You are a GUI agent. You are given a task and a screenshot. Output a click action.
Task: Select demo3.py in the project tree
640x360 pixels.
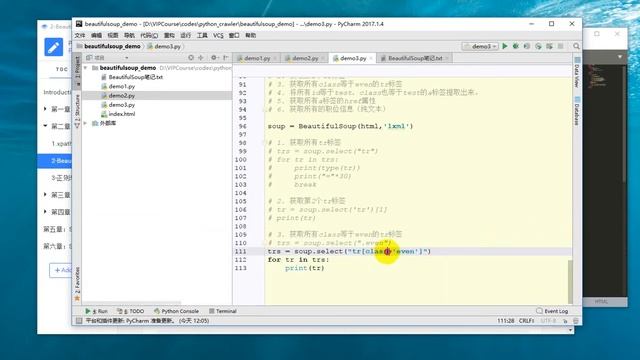pyautogui.click(x=122, y=105)
